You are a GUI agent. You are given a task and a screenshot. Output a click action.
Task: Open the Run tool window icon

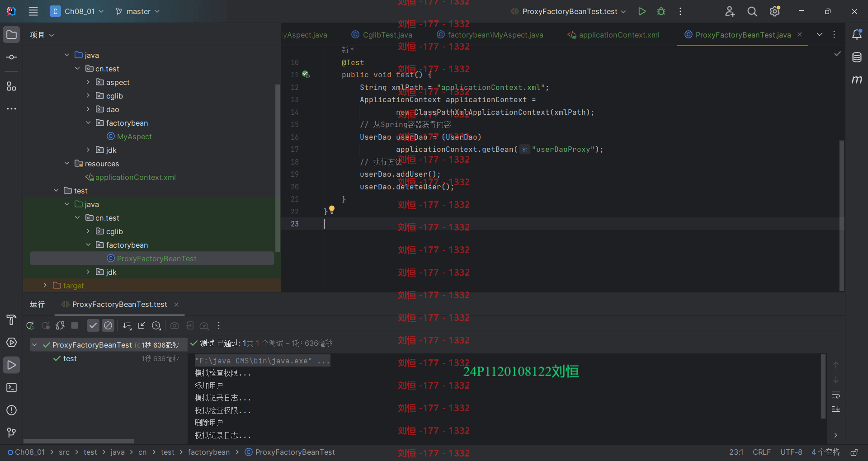click(x=12, y=365)
